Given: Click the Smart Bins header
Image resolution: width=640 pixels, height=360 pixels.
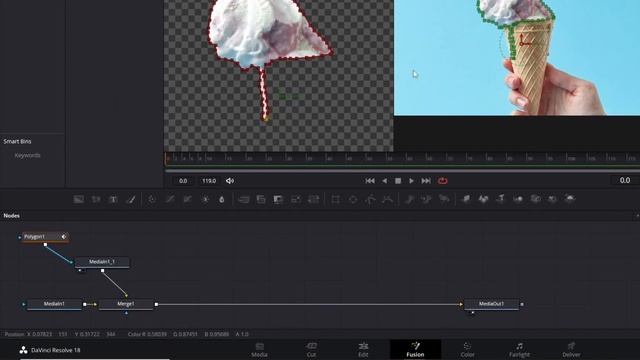Looking at the screenshot, I should pyautogui.click(x=17, y=141).
